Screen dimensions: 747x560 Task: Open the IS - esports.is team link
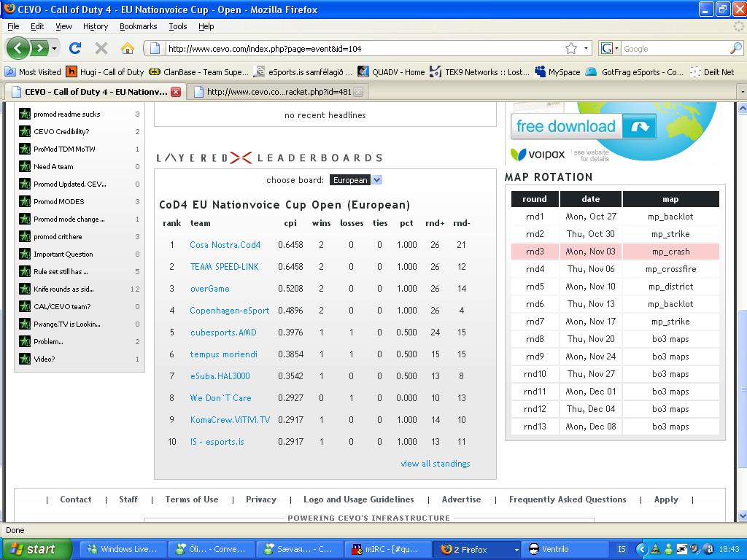217,442
